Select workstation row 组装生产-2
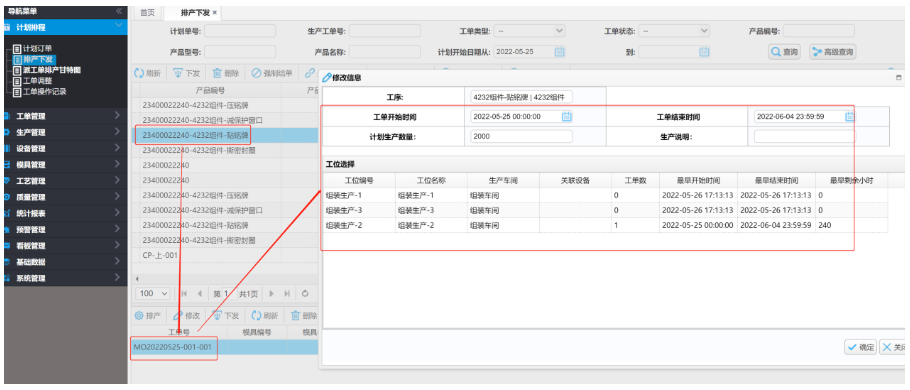Viewport: 910px width, 390px height. [605, 225]
